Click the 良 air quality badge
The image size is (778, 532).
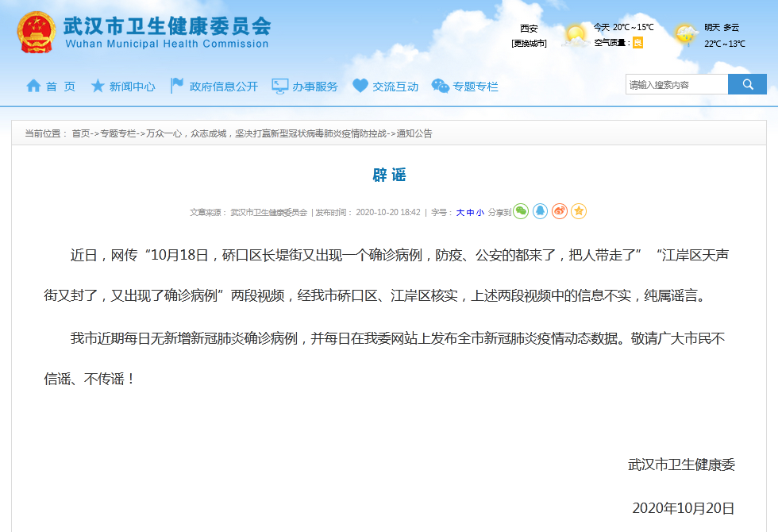[637, 42]
